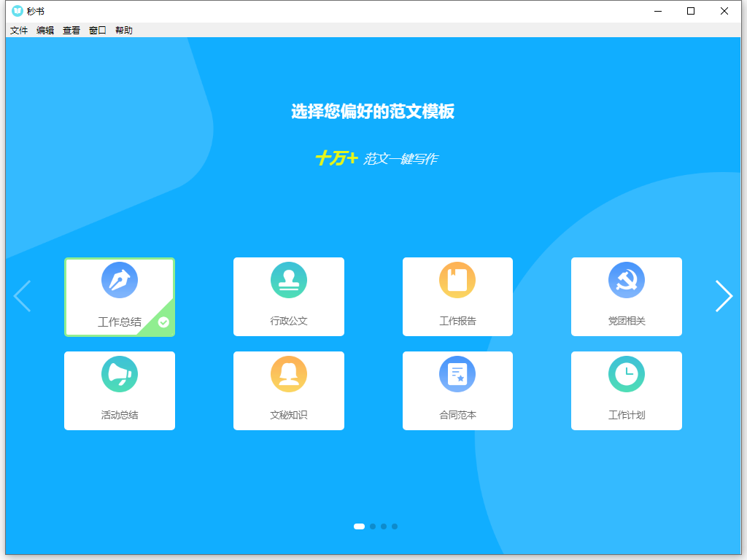This screenshot has width=747, height=560.
Task: Open the 帮助 menu
Action: click(x=124, y=31)
